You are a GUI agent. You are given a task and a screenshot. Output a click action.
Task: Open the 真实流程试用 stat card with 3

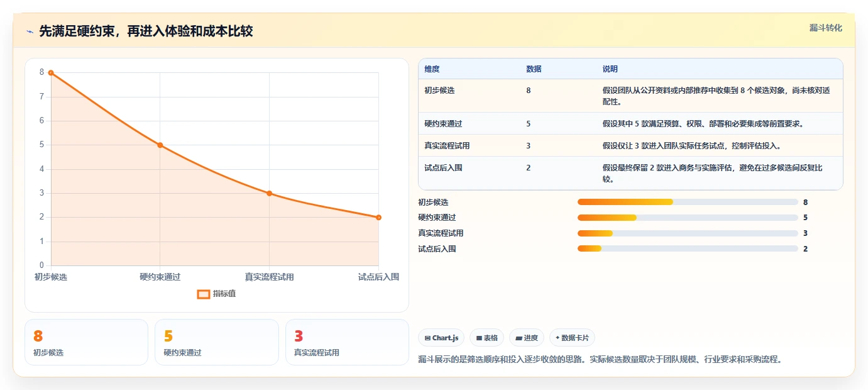[x=347, y=342]
